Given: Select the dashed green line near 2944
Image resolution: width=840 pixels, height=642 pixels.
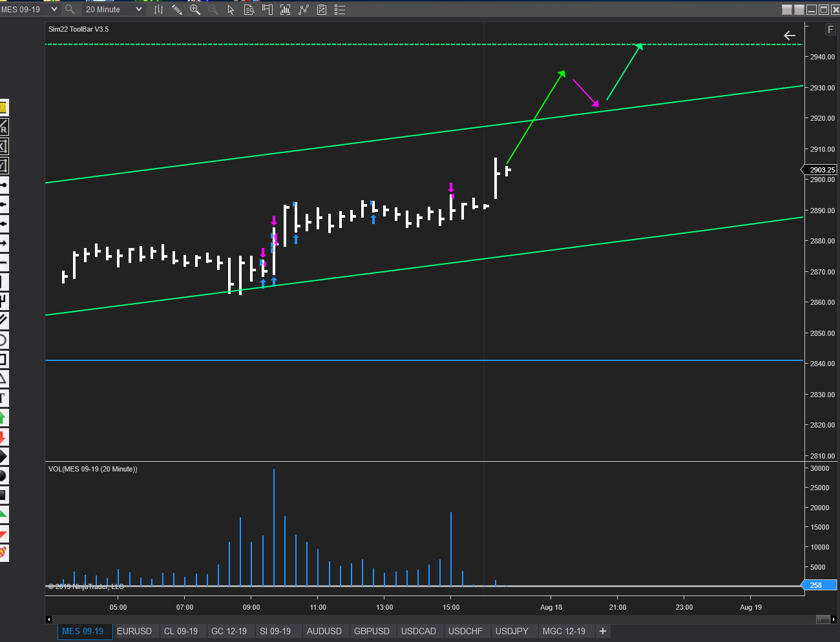Looking at the screenshot, I should tap(424, 44).
